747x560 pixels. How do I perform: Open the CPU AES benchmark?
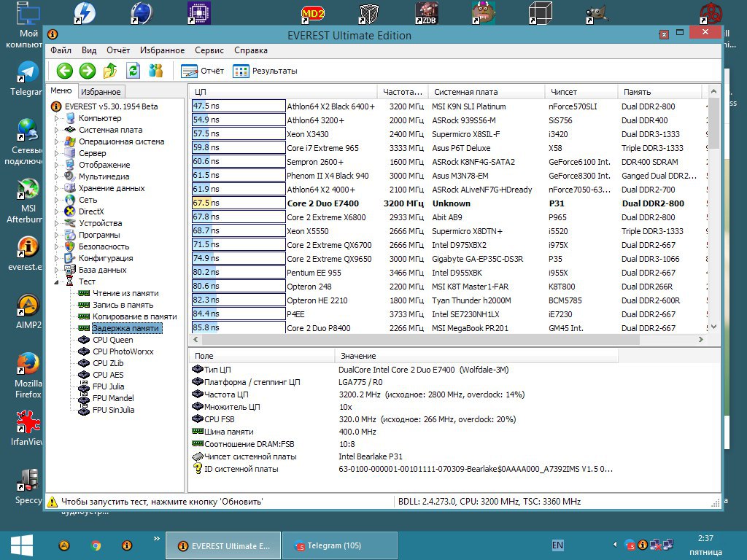(x=108, y=375)
